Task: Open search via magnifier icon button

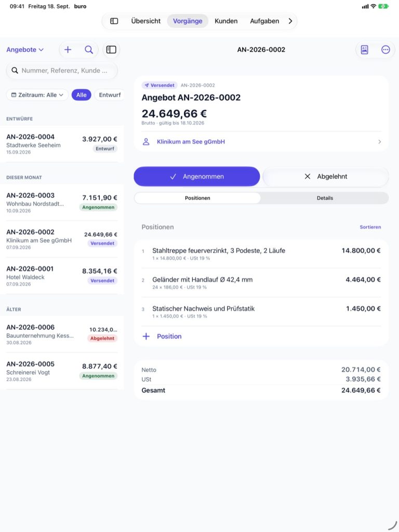Action: point(89,49)
